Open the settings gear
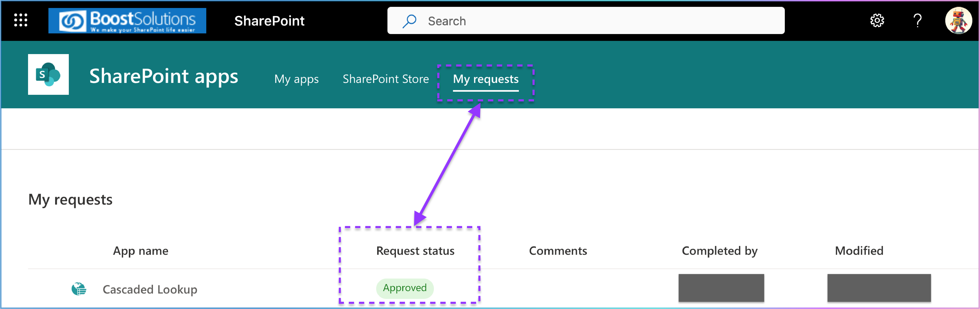980x309 pixels. (x=877, y=21)
